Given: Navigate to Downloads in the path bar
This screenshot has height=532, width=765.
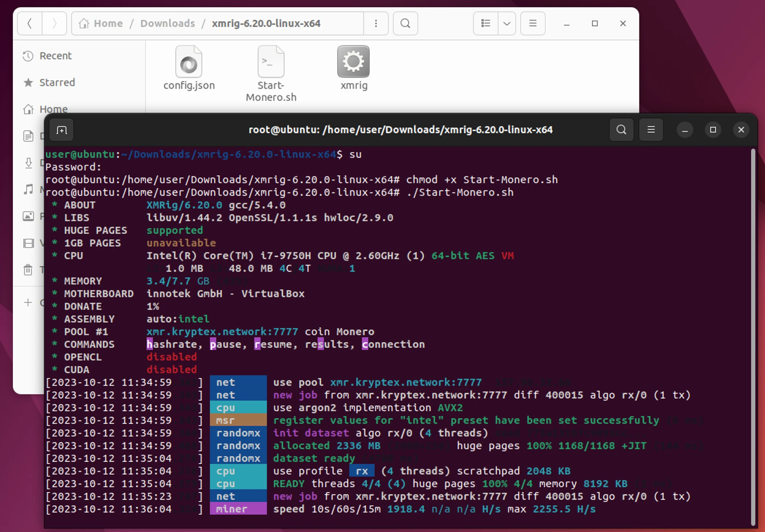Looking at the screenshot, I should coord(168,24).
